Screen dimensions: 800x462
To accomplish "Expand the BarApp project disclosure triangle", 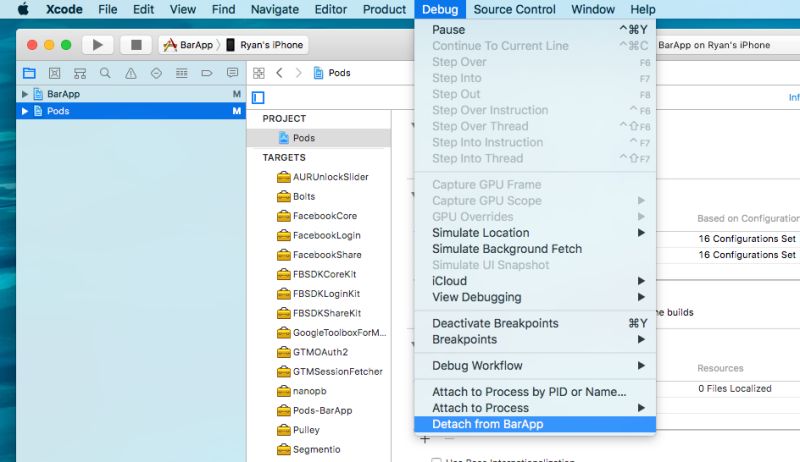I will pos(24,94).
